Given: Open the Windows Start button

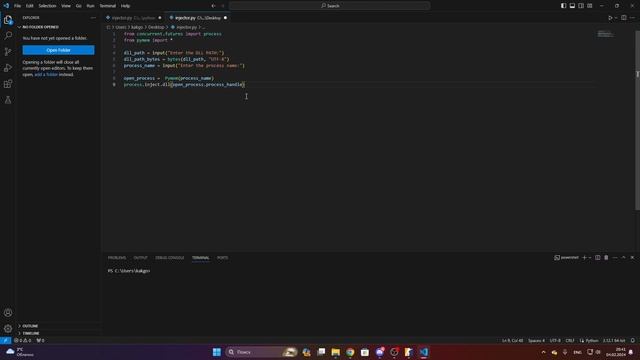Looking at the screenshot, I should pyautogui.click(x=217, y=352).
